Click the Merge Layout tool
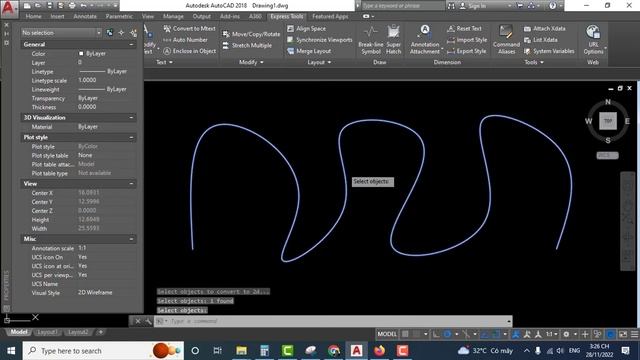This screenshot has height=360, width=640. pos(309,51)
